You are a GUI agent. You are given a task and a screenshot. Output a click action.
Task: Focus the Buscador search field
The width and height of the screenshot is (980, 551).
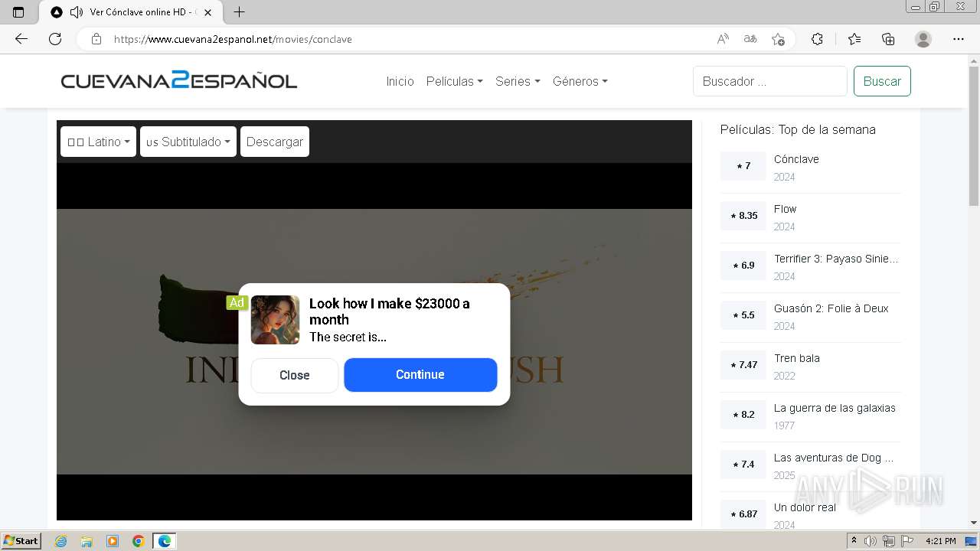click(770, 81)
